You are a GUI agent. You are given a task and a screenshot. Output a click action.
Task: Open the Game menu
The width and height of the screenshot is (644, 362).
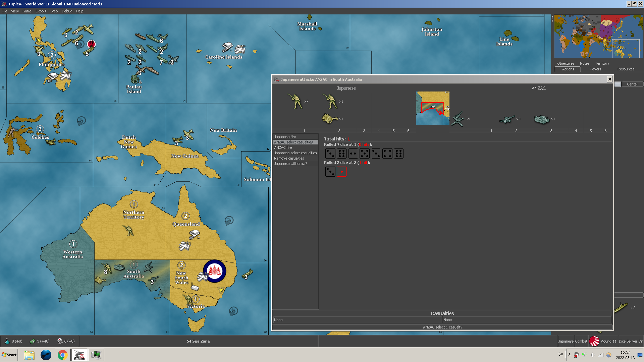pyautogui.click(x=27, y=11)
